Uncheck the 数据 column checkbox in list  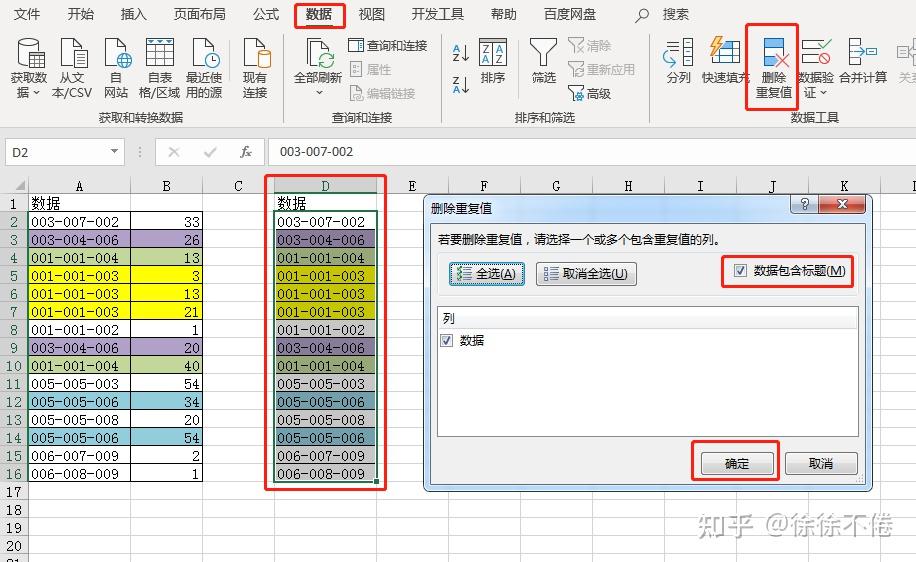click(447, 341)
